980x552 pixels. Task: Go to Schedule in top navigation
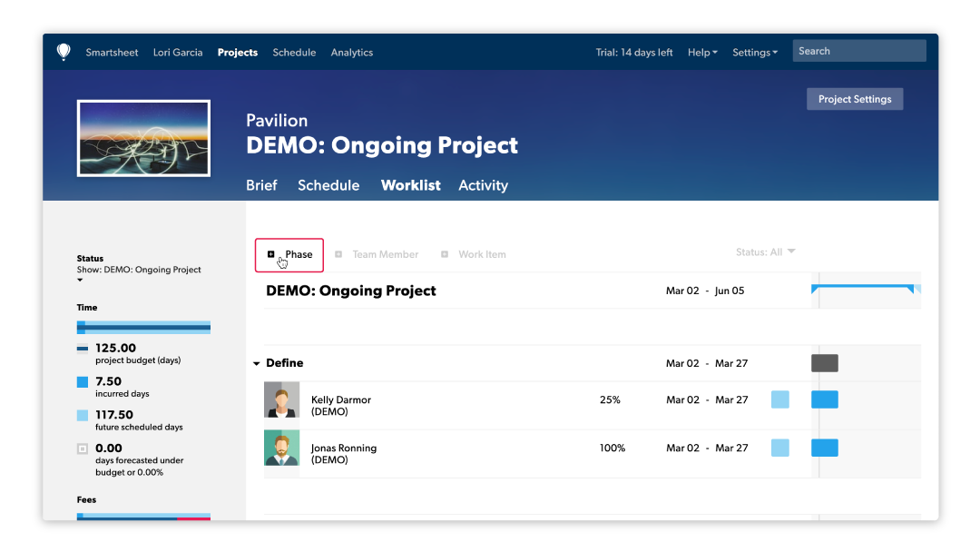click(x=294, y=53)
